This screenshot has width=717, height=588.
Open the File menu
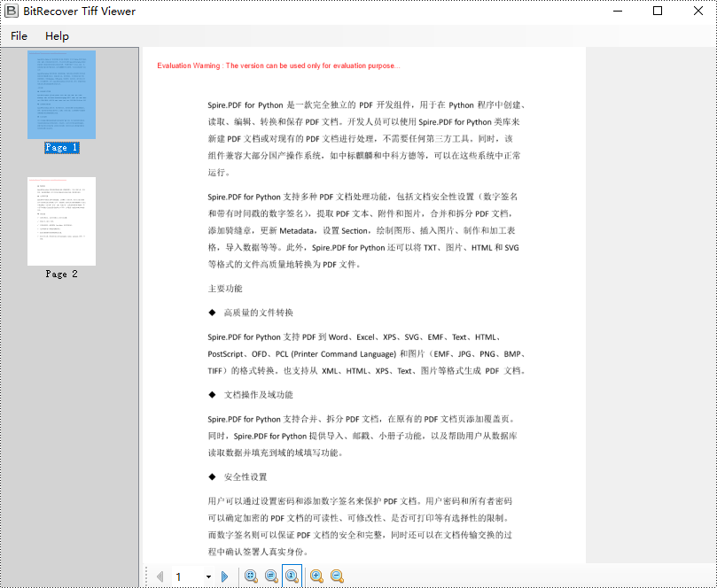coord(19,36)
